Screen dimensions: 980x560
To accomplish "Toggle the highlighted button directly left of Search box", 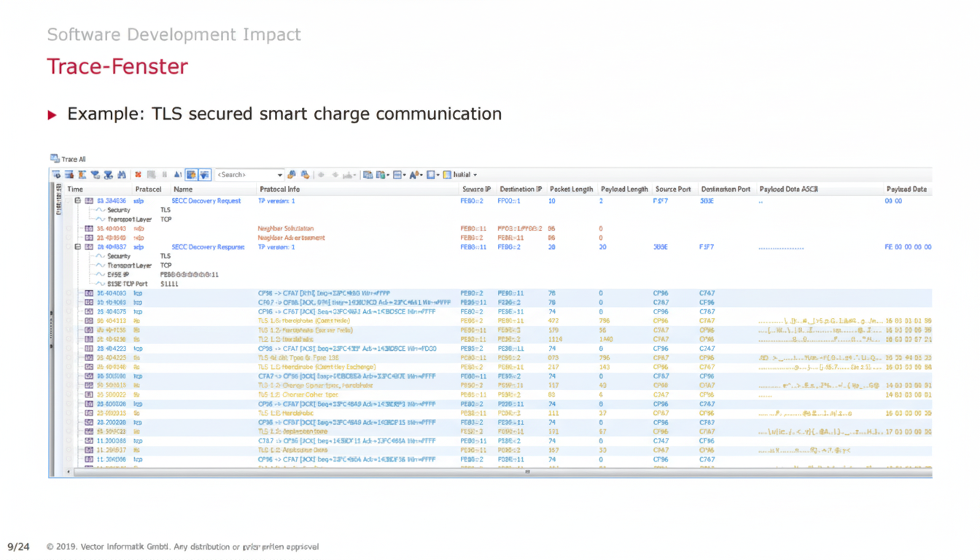I will tap(205, 175).
